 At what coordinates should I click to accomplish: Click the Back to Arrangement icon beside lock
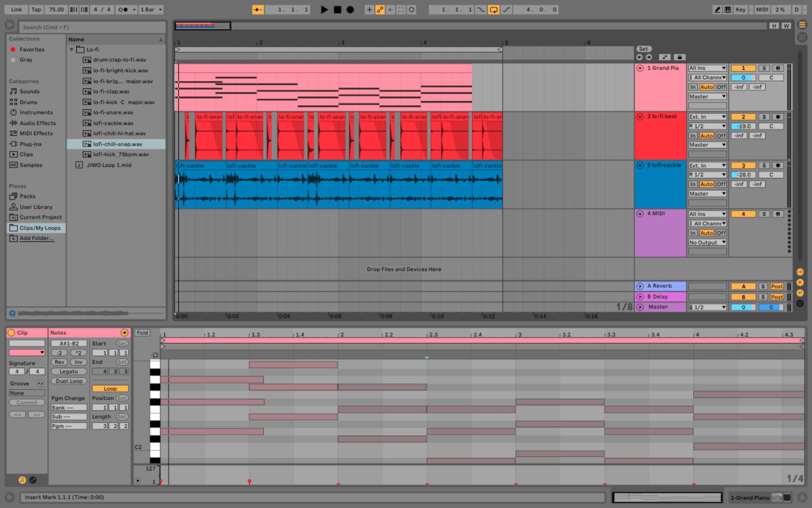point(664,57)
